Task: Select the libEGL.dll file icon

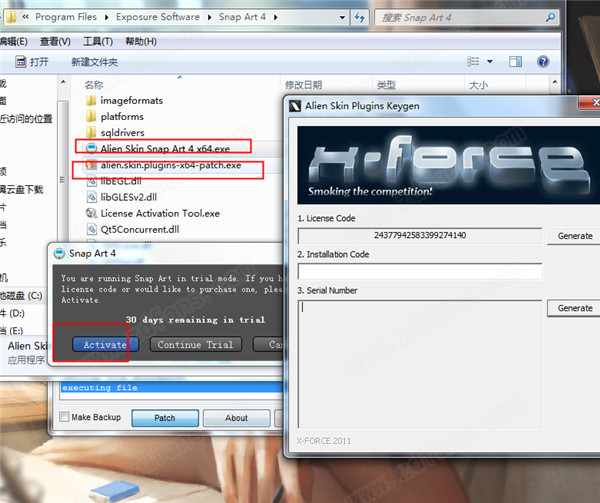Action: click(x=91, y=181)
